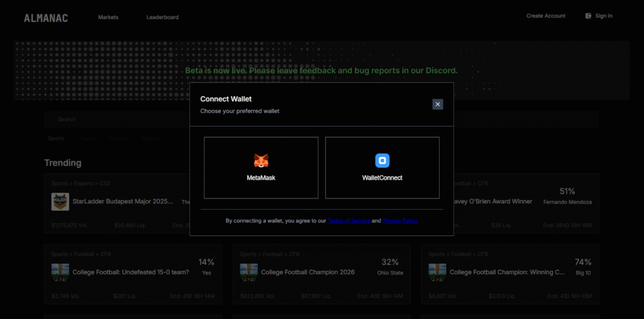The width and height of the screenshot is (644, 319).
Task: Choose the WalletConnect wallet option
Action: point(382,168)
